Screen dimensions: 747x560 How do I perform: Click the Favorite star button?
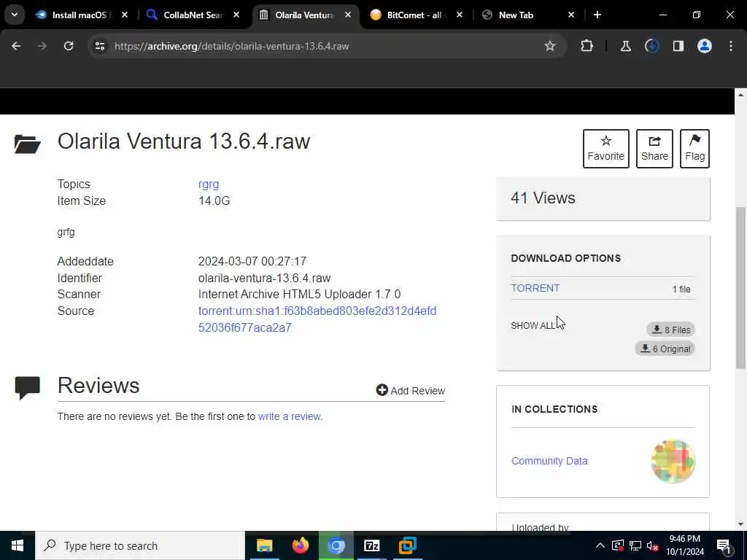coord(606,149)
